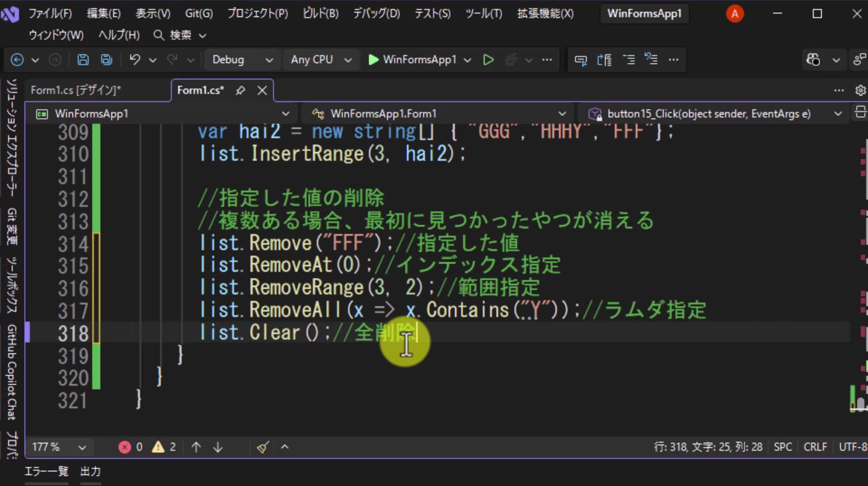
Task: Click the CRLF line ending indicator
Action: click(815, 447)
